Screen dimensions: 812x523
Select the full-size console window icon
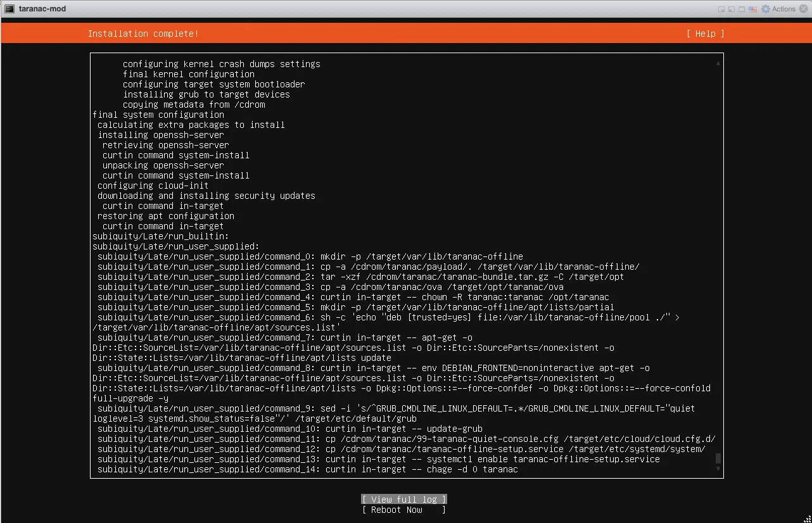(742, 9)
